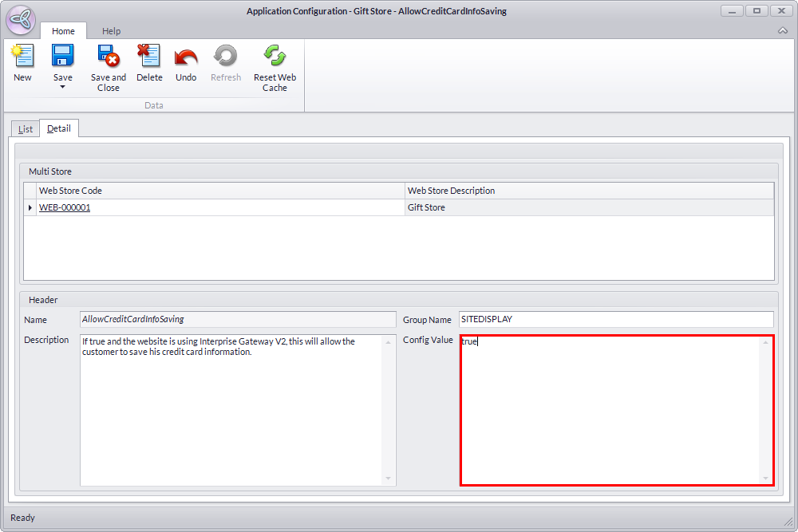Screen dimensions: 798x532
Task: Collapse the ribbon with the chevron
Action: pos(782,30)
